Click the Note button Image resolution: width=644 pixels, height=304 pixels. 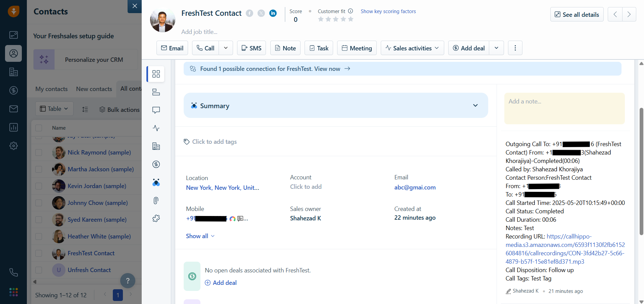pyautogui.click(x=285, y=48)
